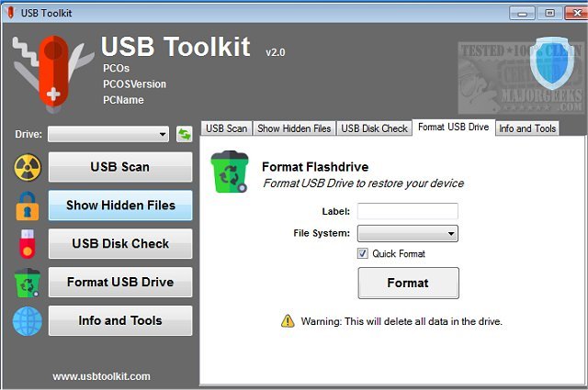The image size is (588, 390).
Task: Click the Info and Tools sidebar button
Action: click(x=120, y=321)
